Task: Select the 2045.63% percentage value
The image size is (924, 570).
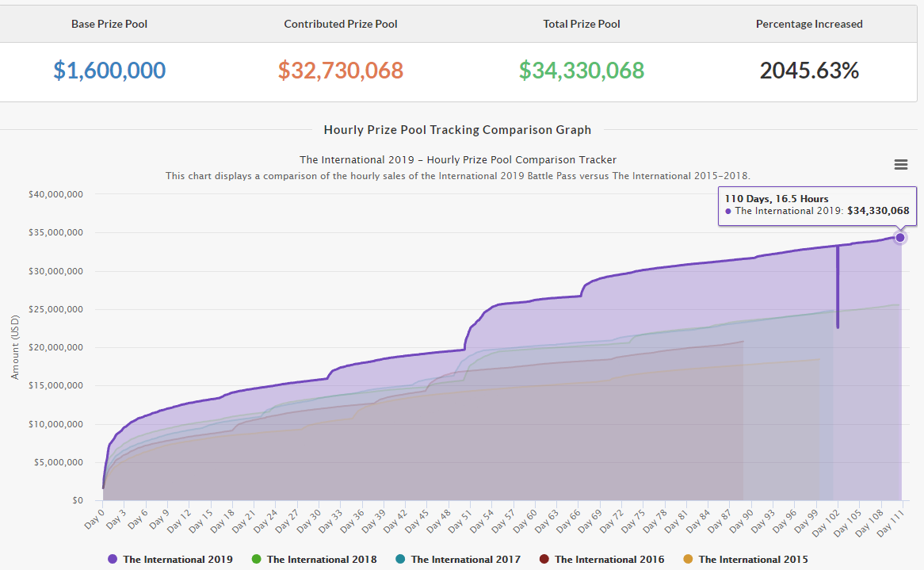Action: point(809,71)
